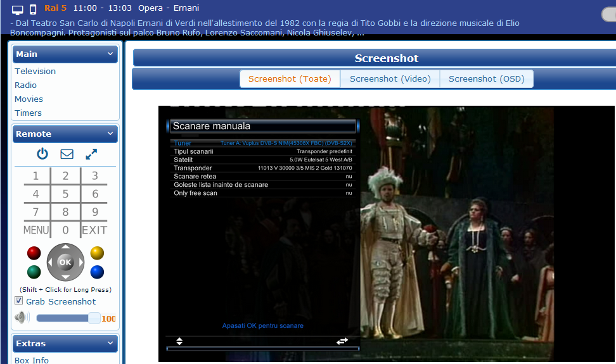
Task: Click remote number key 3
Action: coord(95,176)
